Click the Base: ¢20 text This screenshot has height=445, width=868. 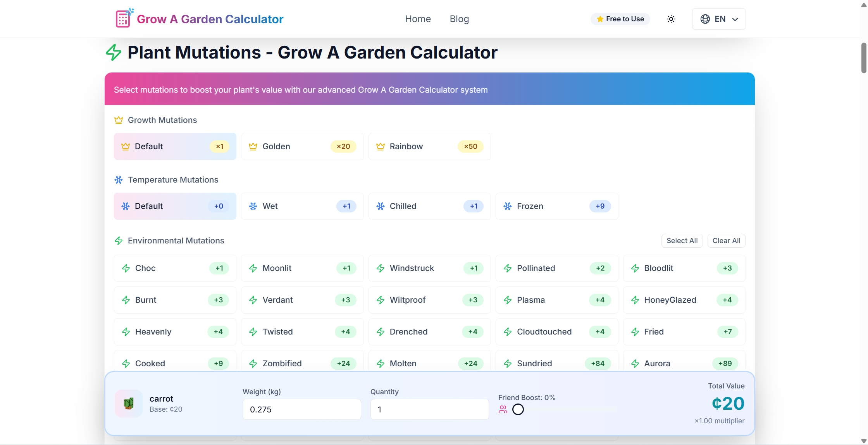pyautogui.click(x=166, y=409)
